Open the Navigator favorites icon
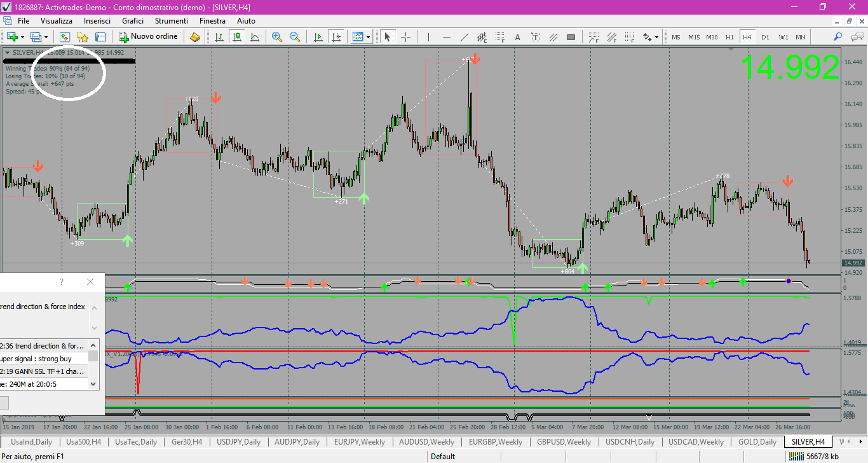Screen dimensions: 868x463 [x=83, y=37]
